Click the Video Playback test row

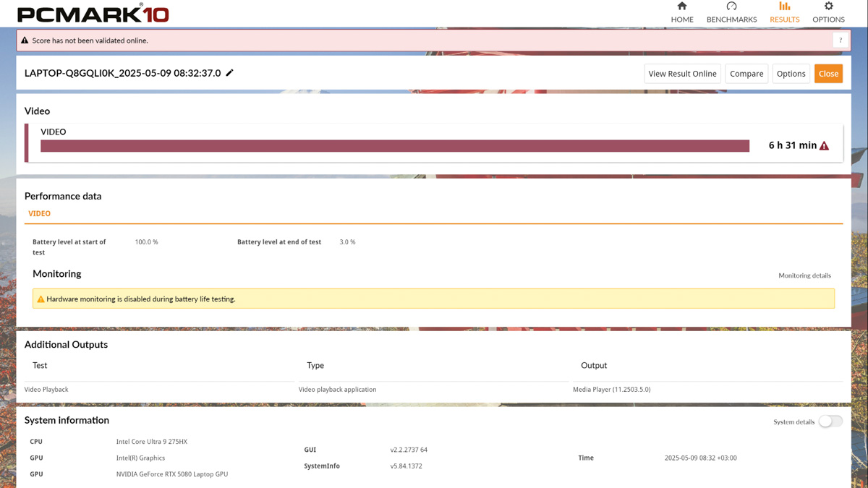[x=433, y=390]
